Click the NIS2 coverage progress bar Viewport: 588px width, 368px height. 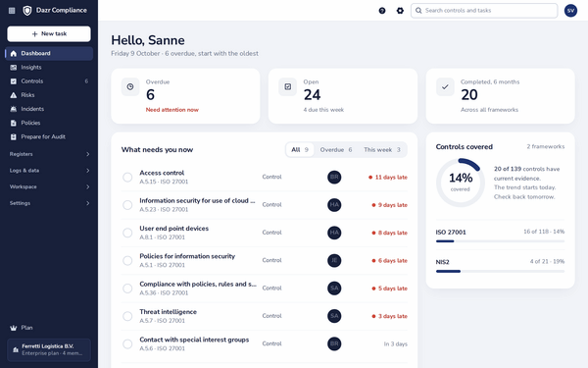tap(500, 271)
